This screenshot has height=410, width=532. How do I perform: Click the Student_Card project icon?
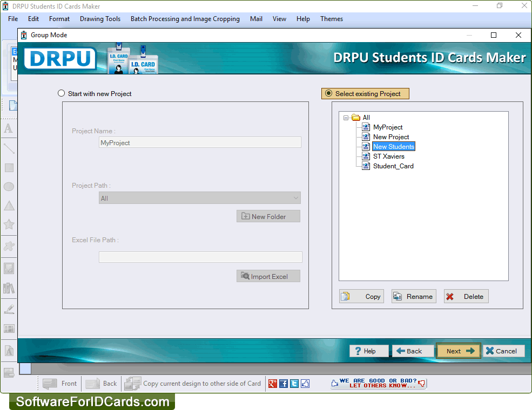pos(366,166)
